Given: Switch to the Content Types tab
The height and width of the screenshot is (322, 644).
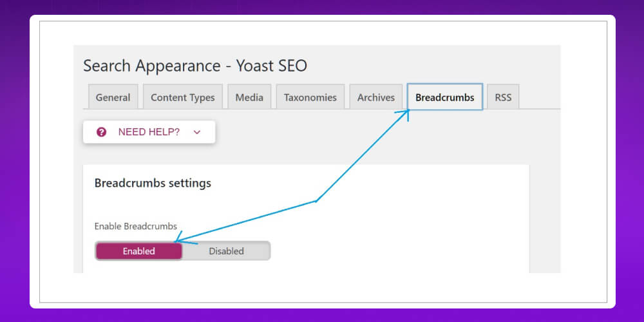Looking at the screenshot, I should coord(183,97).
